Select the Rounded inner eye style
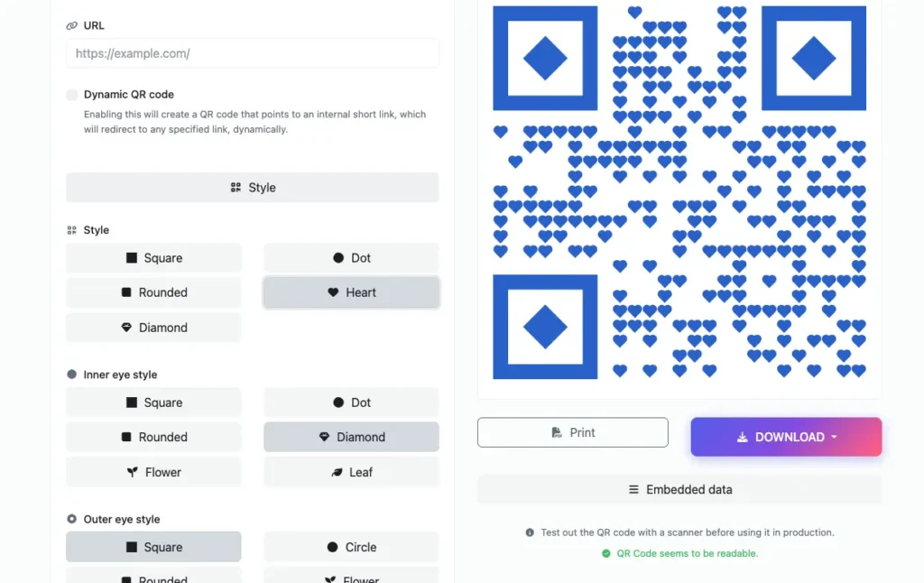The height and width of the screenshot is (583, 924). click(x=153, y=437)
